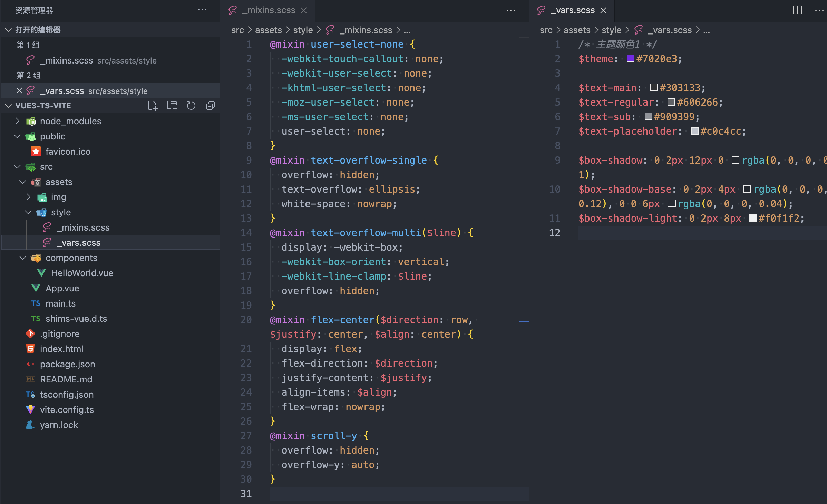The image size is (827, 504).
Task: Open explorer panel more actions ellipsis
Action: (202, 10)
